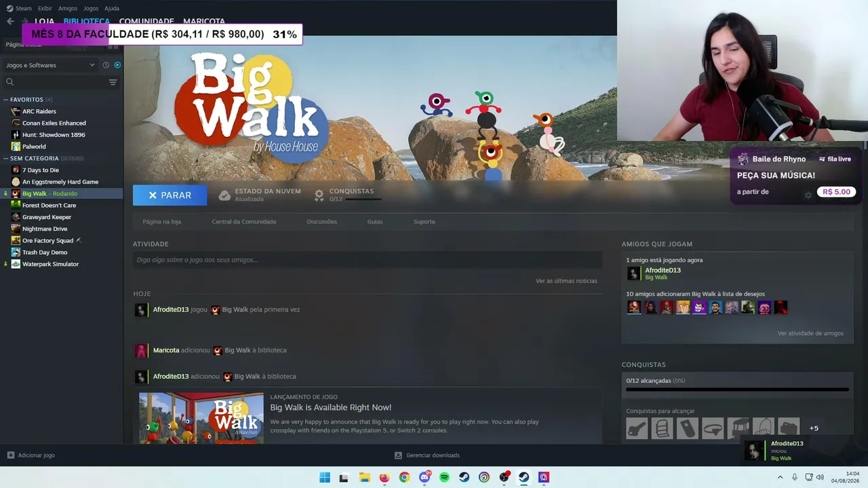Open Gerenciar downloads

click(x=427, y=455)
